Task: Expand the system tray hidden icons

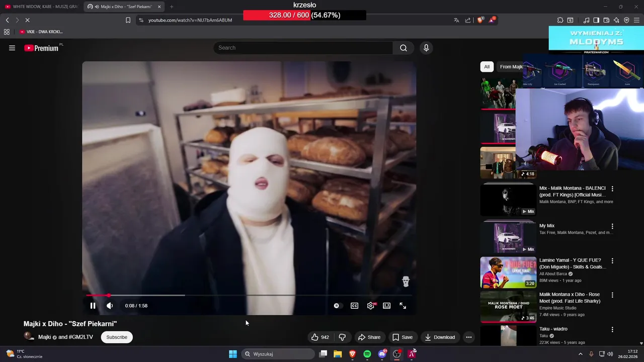Action: (580, 354)
